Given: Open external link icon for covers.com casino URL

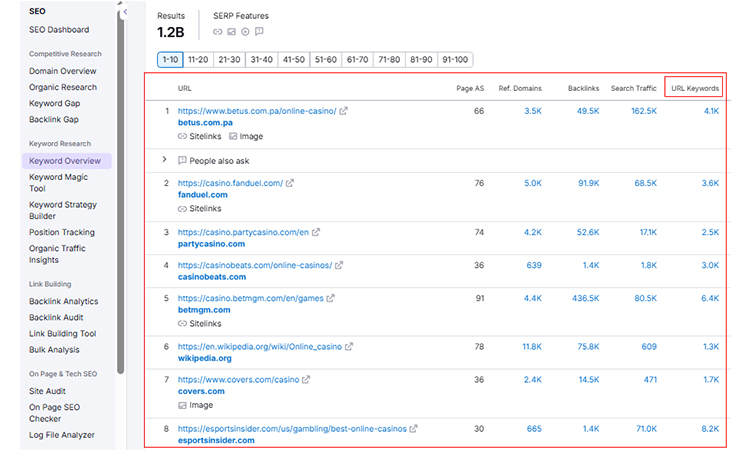Looking at the screenshot, I should click(306, 380).
